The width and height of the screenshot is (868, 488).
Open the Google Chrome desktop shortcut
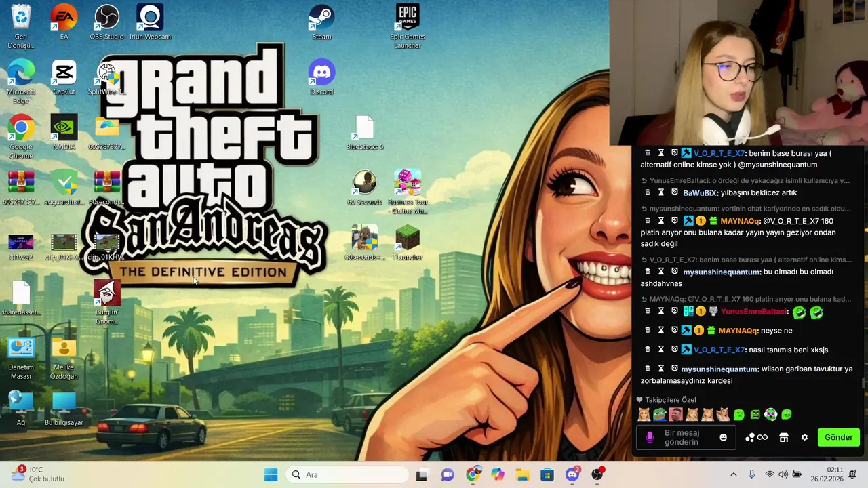point(21,137)
